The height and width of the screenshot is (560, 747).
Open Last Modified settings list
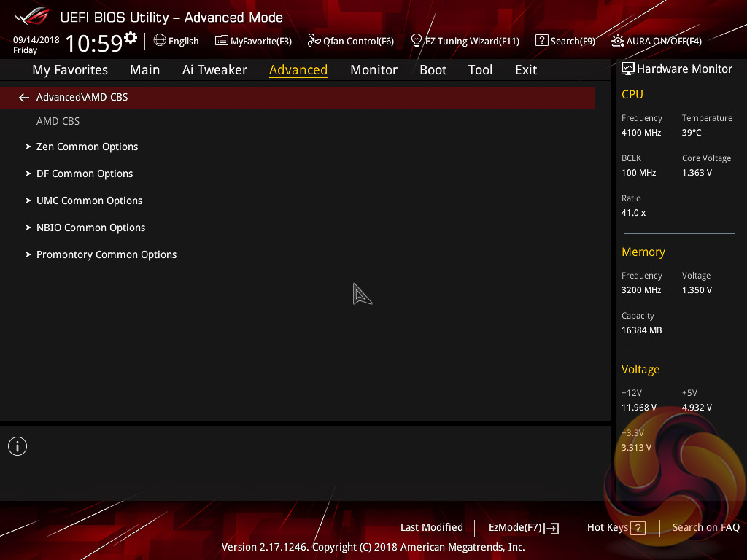[432, 527]
